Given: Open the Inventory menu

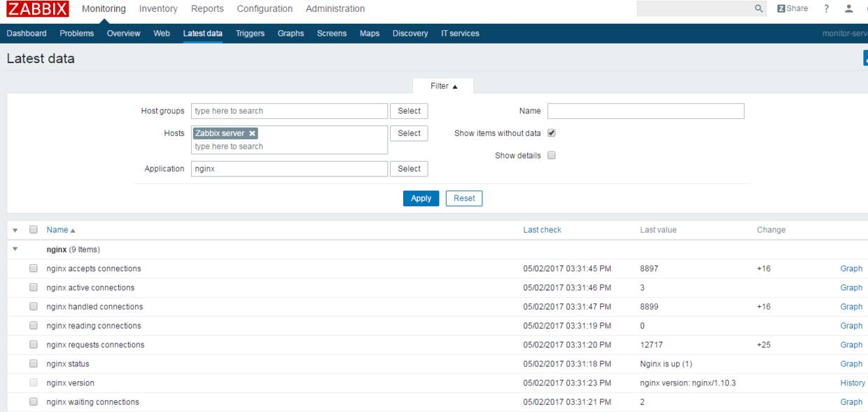Looking at the screenshot, I should 158,9.
